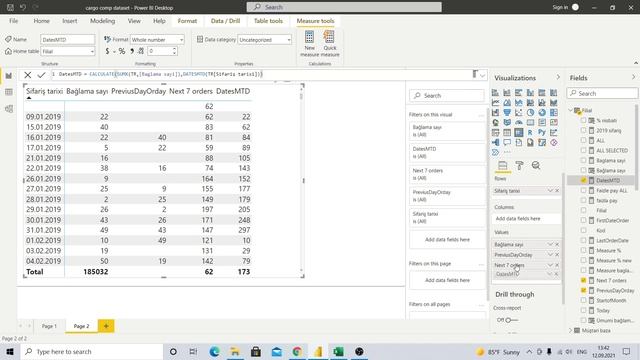
Task: Open the Bağlama sayı filter card
Action: 447,131
